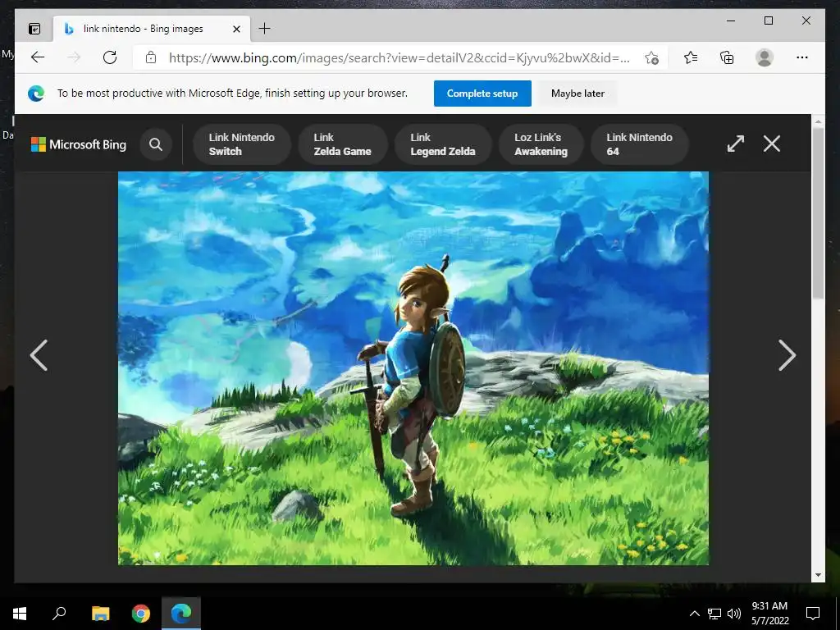Screen dimensions: 840x630
Task: Click the bing.com address bar URL
Action: (x=399, y=57)
